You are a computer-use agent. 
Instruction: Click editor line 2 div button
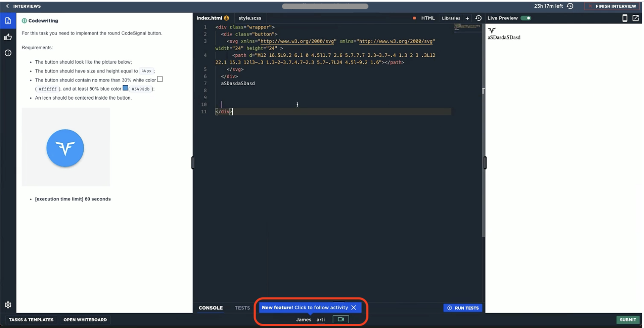tap(249, 34)
